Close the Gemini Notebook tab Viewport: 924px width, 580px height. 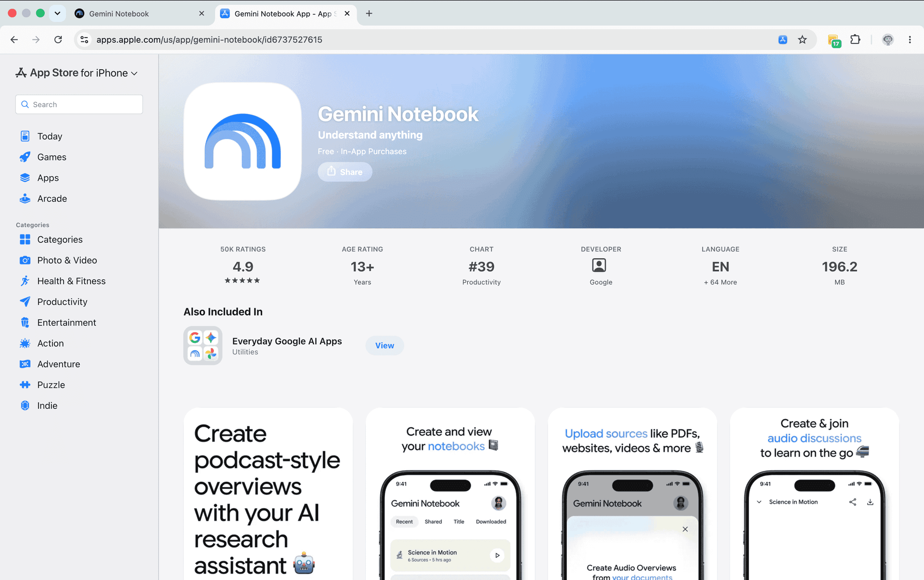[202, 13]
